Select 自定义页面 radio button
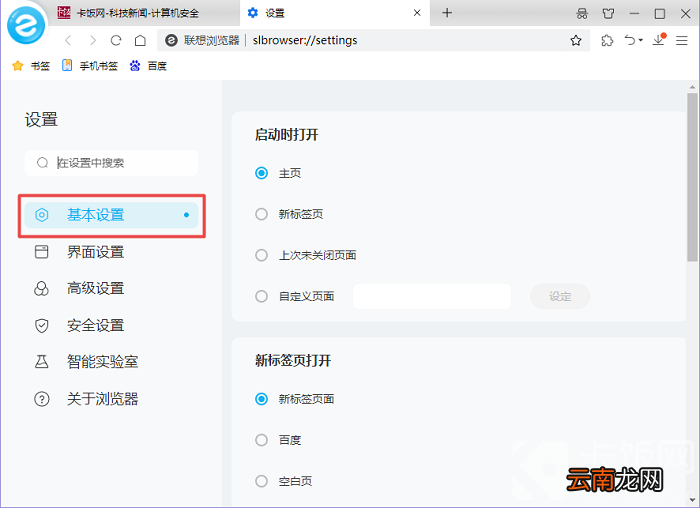 click(262, 296)
